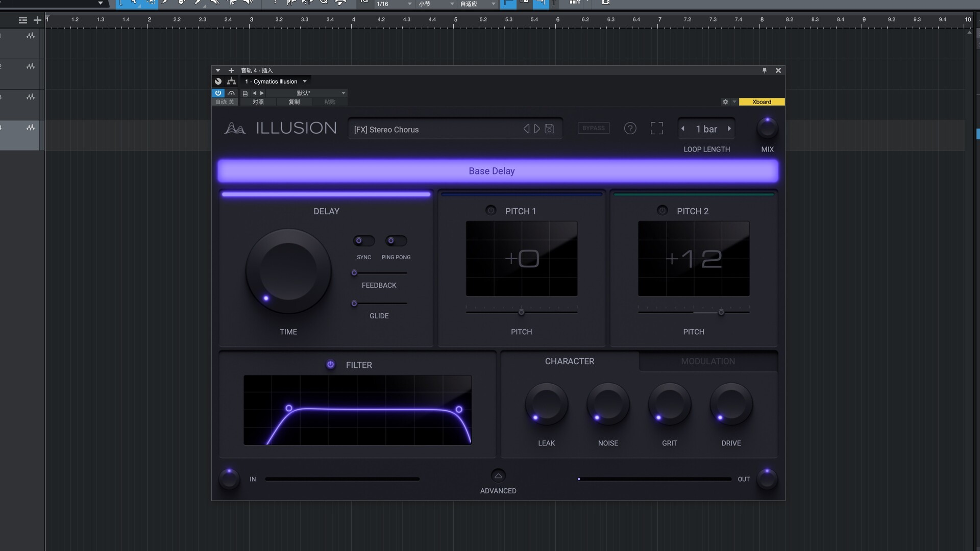Open the preset file page icon
Screen dimensions: 980x551
click(x=245, y=93)
